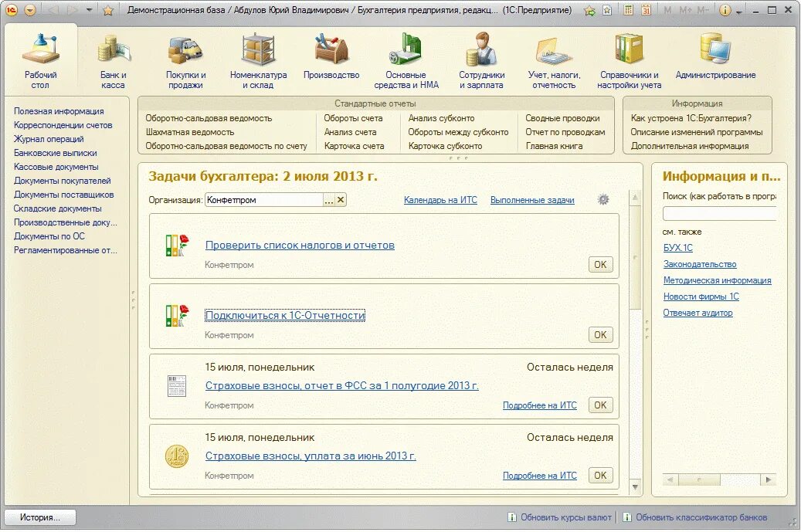The width and height of the screenshot is (801, 532).
Task: Open Подробнее на ИТС for уплата за июнь
Action: [x=539, y=476]
